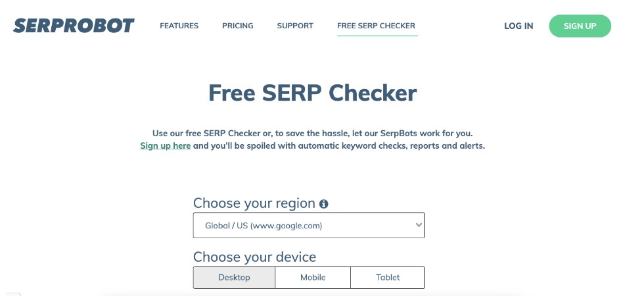The image size is (644, 306).
Task: Click the "Free SERP Checker" page heading
Action: (x=312, y=93)
